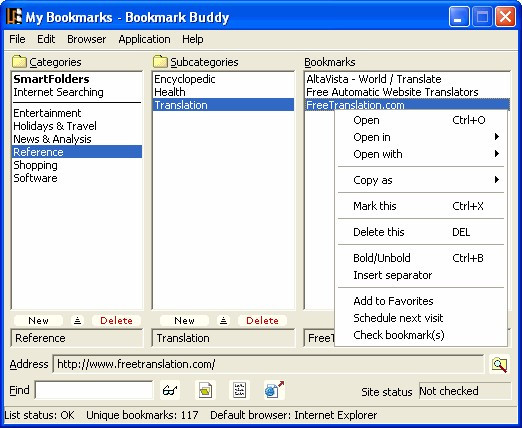The height and width of the screenshot is (428, 522).
Task: Click the magnifier icon beside Address field
Action: [x=499, y=364]
